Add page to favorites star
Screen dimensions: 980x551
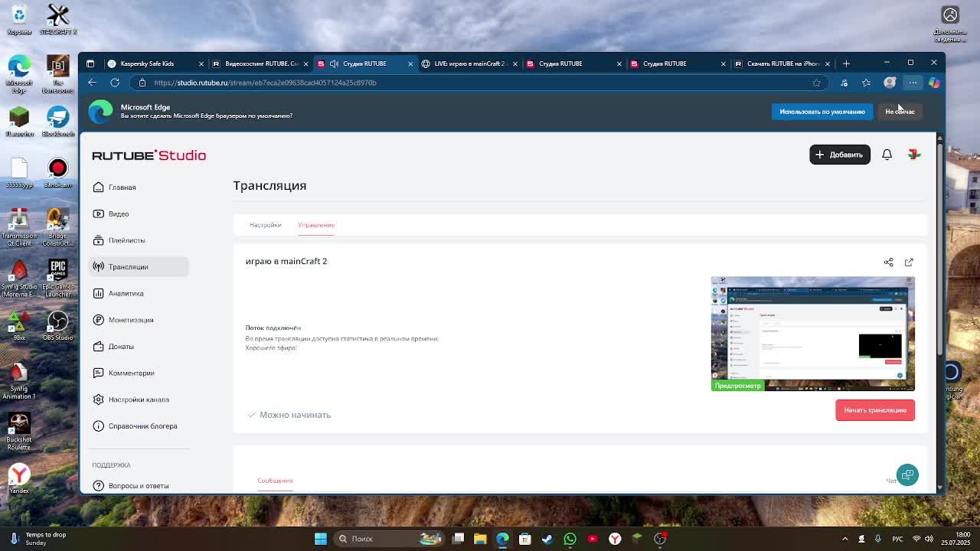pos(817,83)
